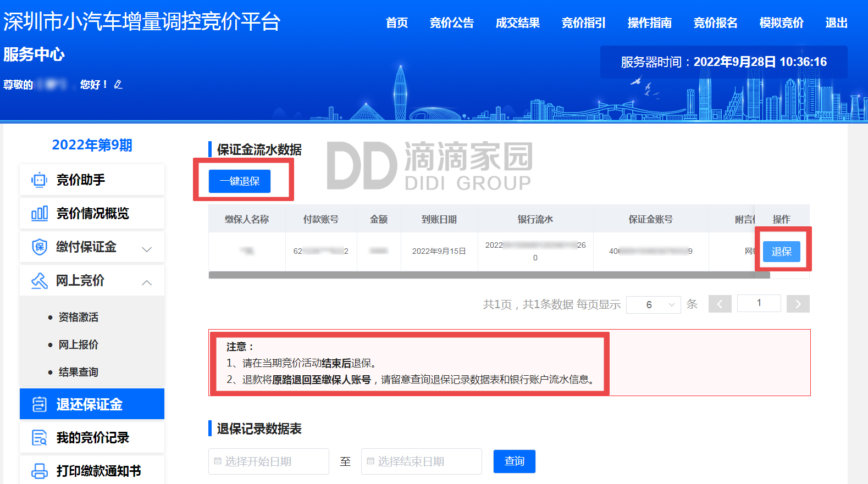Click the 2022年第9期 heading

pos(92,145)
